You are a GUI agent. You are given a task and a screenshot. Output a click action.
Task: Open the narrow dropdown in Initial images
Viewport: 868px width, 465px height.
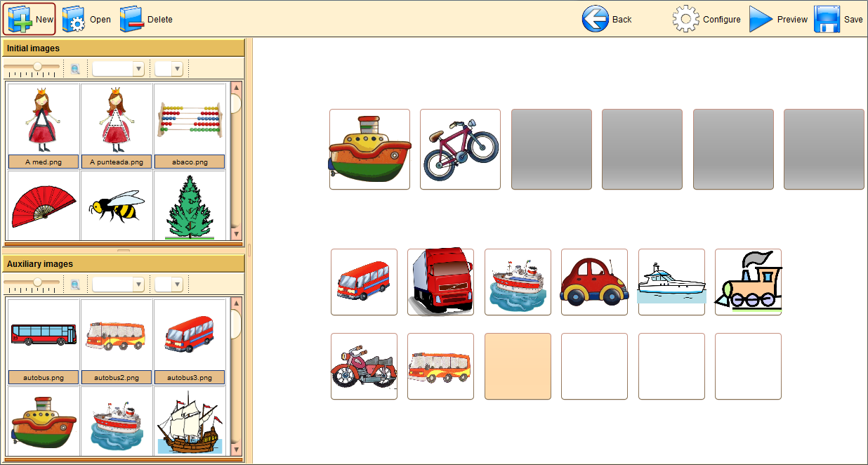pyautogui.click(x=169, y=69)
